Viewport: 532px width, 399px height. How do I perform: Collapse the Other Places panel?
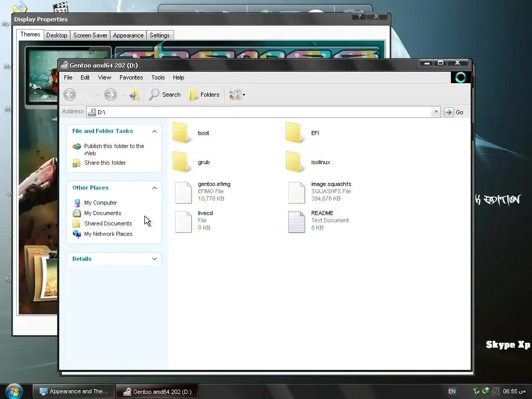[154, 188]
